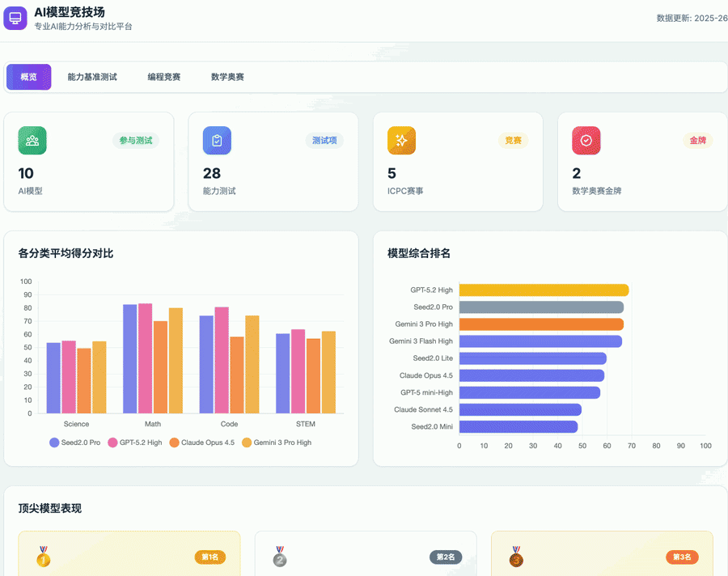Click the monitor logo icon beside AI模型竞技场
Viewport: 728px width, 576px height.
(x=15, y=18)
